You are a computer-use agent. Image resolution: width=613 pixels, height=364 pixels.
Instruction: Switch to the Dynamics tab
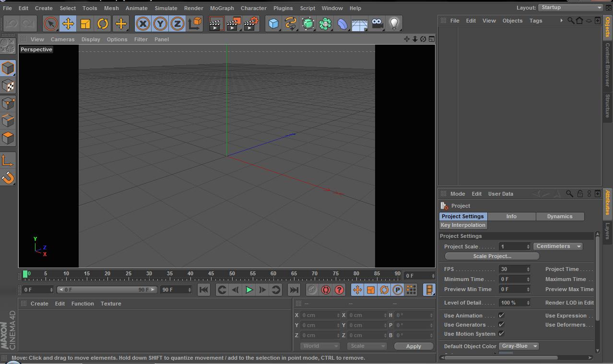click(x=560, y=216)
